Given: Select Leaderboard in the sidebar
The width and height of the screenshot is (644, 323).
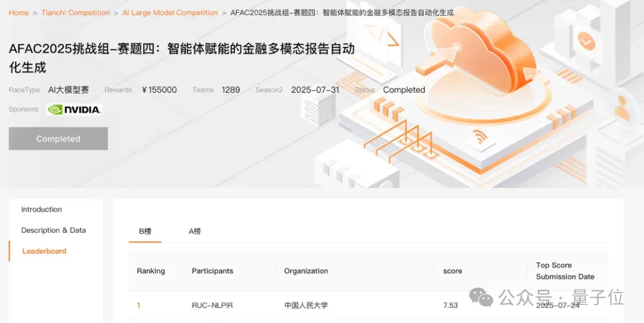Looking at the screenshot, I should 44,251.
